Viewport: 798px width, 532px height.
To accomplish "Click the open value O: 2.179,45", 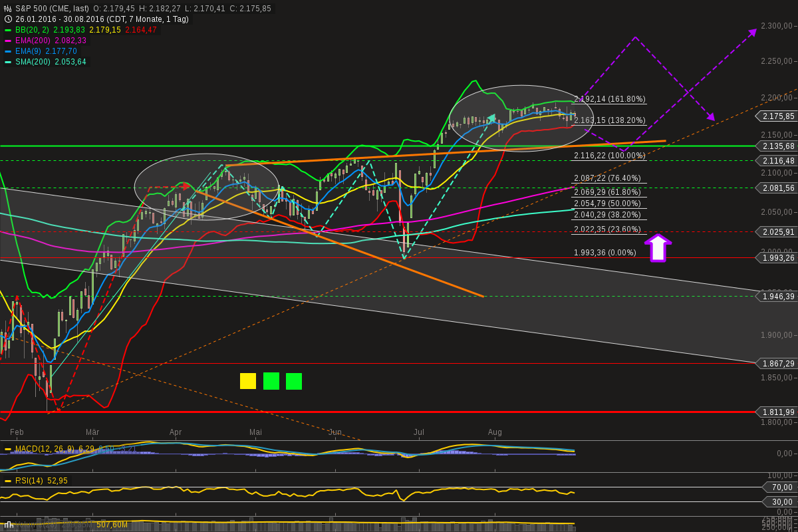I will (113, 9).
